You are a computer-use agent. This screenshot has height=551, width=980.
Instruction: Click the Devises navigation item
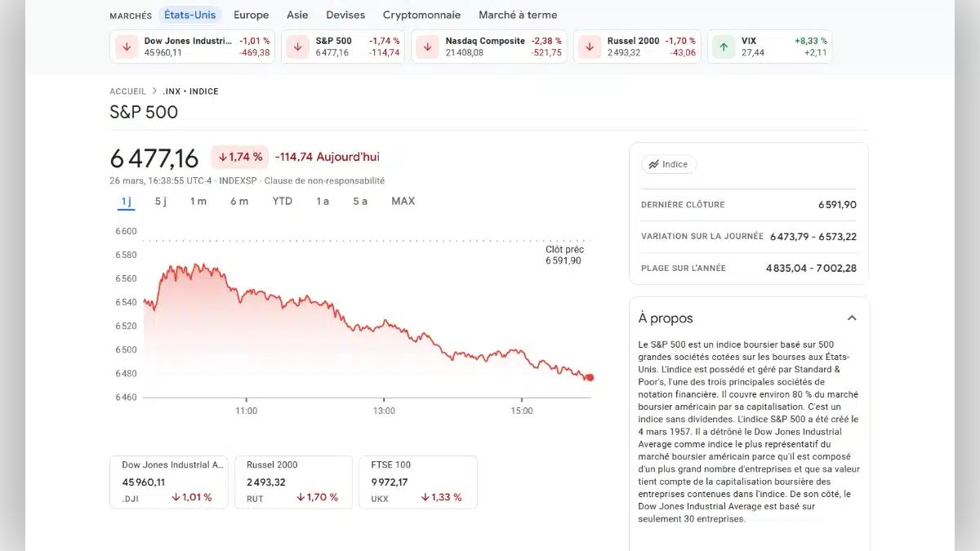[345, 15]
